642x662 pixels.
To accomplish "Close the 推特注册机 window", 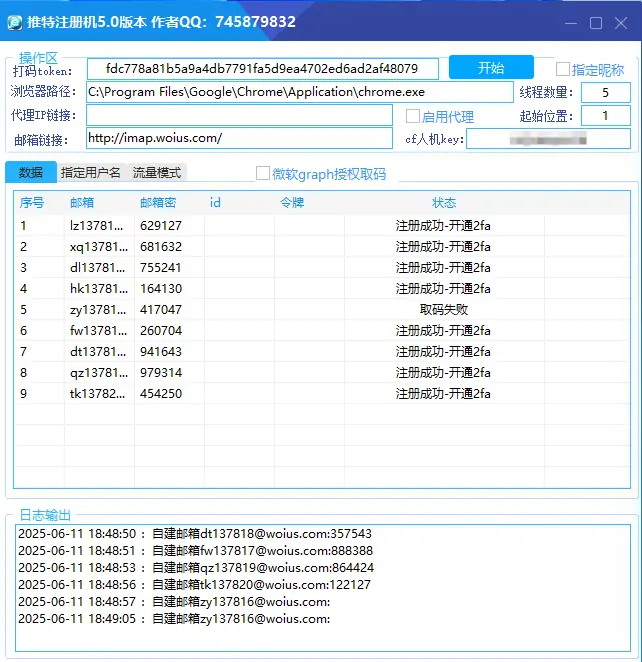I will click(x=620, y=23).
